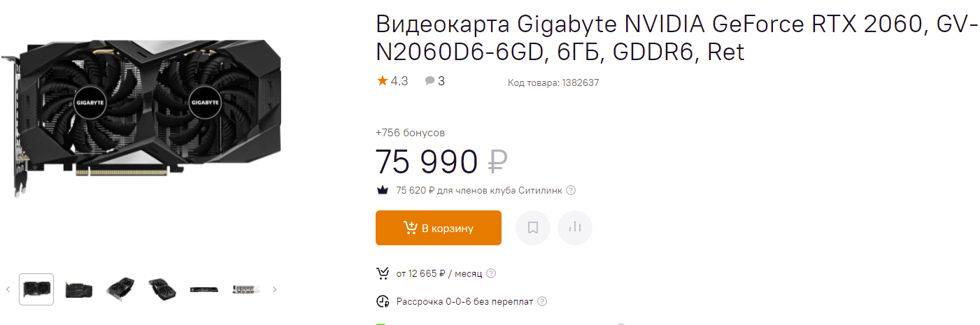Click the orange star rating icon

coord(382,81)
